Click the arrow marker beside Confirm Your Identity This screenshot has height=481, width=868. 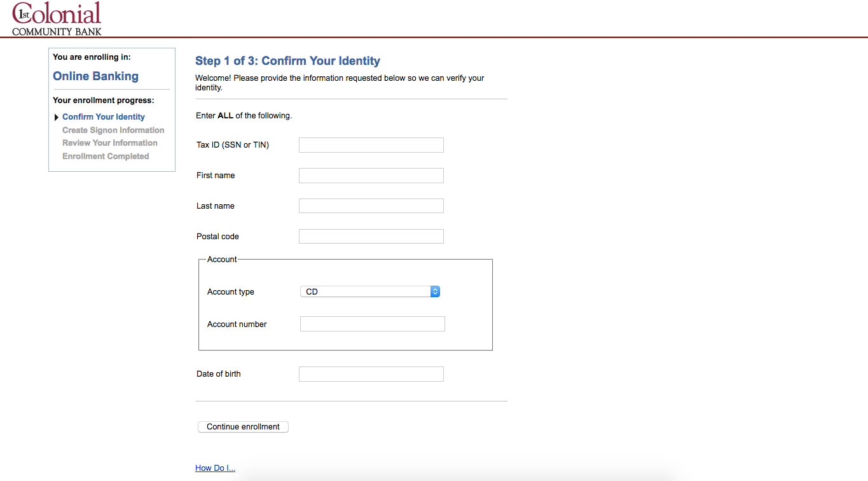pyautogui.click(x=57, y=117)
